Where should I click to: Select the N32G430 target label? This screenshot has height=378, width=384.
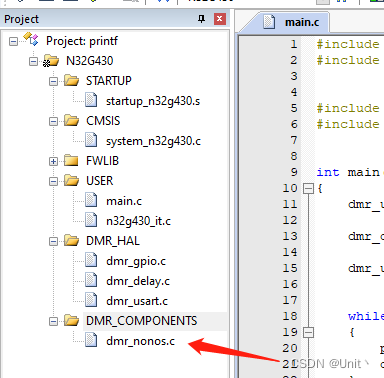click(90, 61)
